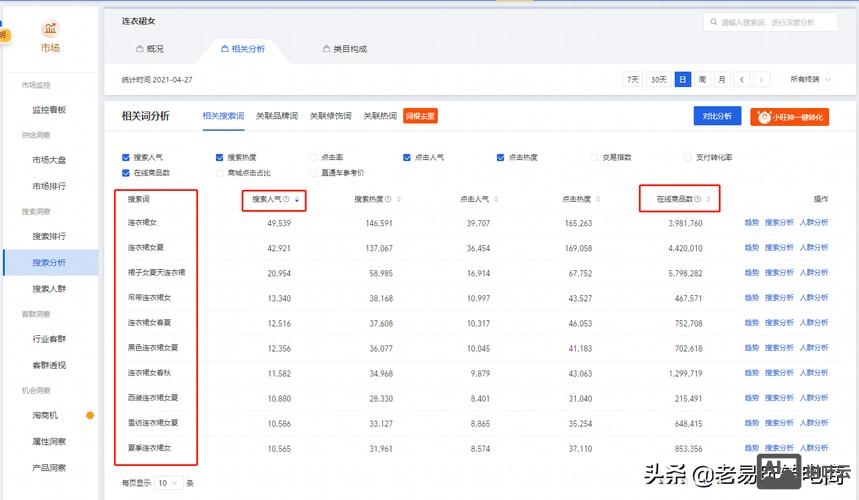The image size is (859, 500).
Task: Open 搜索分析 link for 连衣裙女夏 row
Action: tap(779, 248)
